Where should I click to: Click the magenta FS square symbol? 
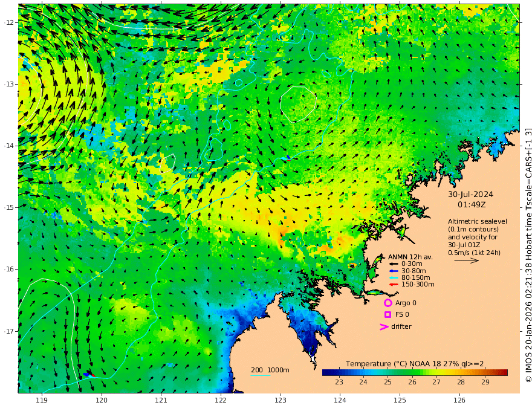coord(388,315)
